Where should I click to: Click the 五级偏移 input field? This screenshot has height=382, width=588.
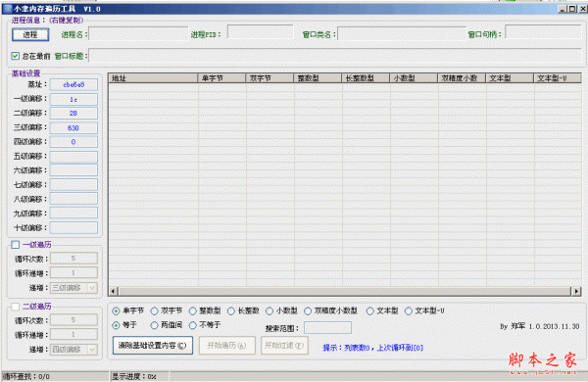pos(73,157)
